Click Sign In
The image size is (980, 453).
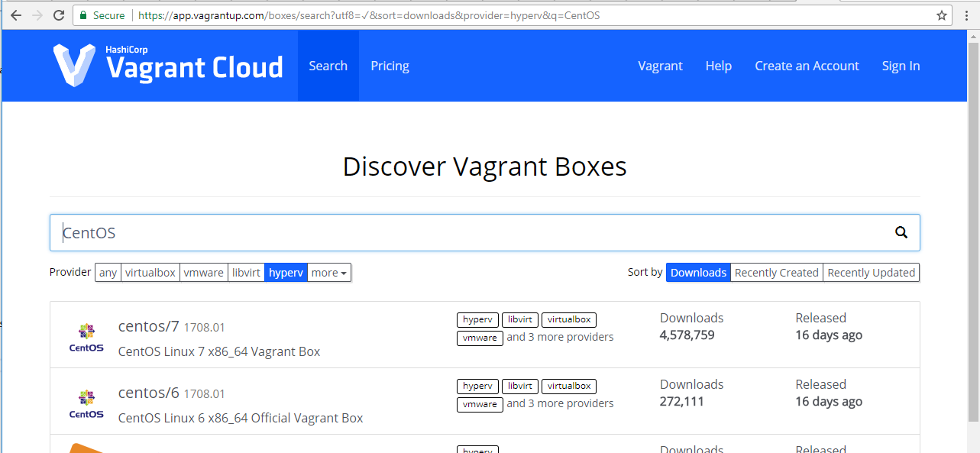901,66
